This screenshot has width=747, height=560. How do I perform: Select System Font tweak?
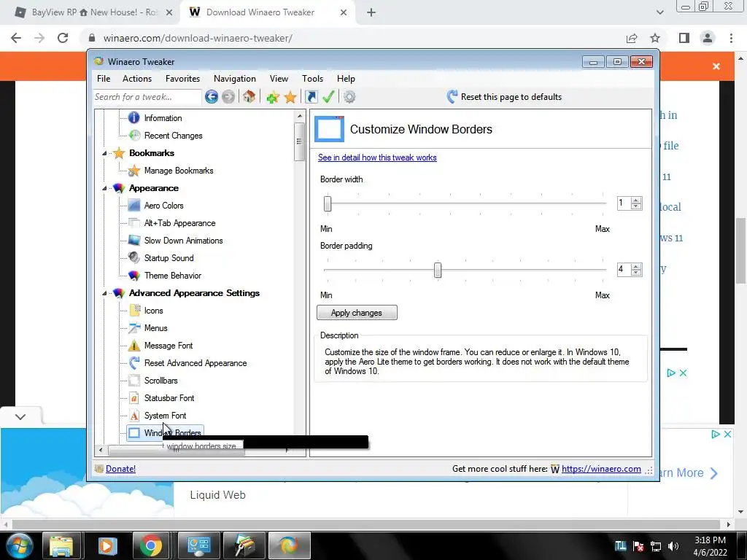[x=165, y=416]
